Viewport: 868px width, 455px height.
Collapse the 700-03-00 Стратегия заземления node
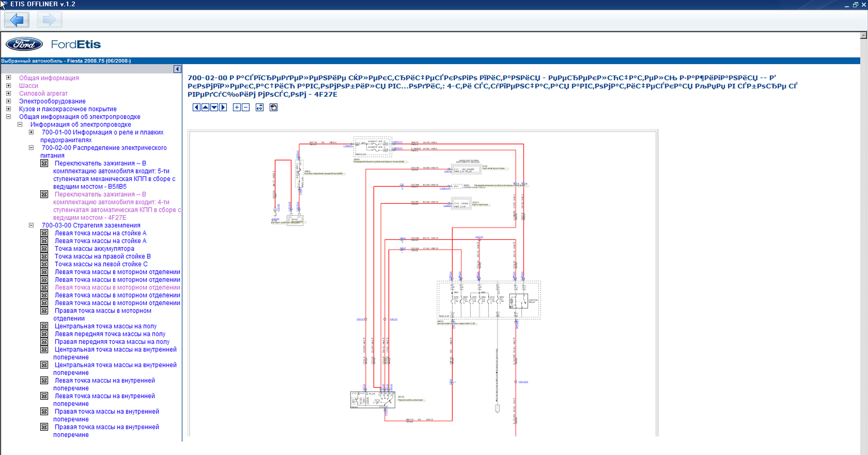tap(31, 226)
